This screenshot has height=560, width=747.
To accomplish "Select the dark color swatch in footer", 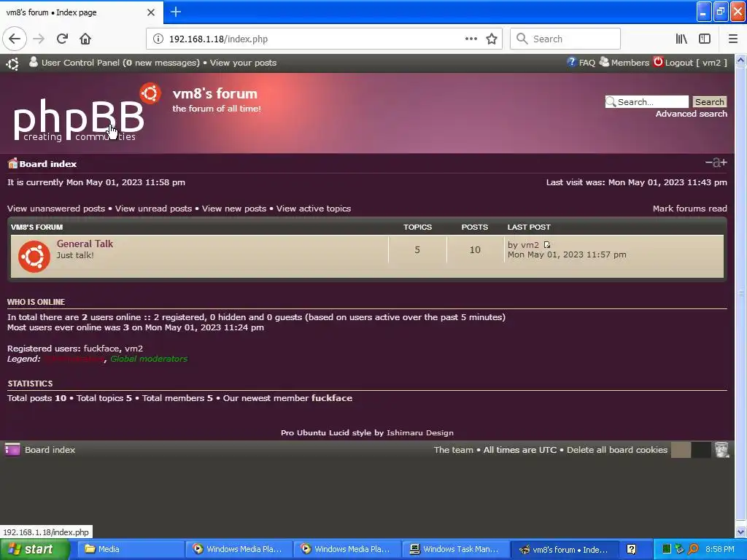I will (x=701, y=449).
